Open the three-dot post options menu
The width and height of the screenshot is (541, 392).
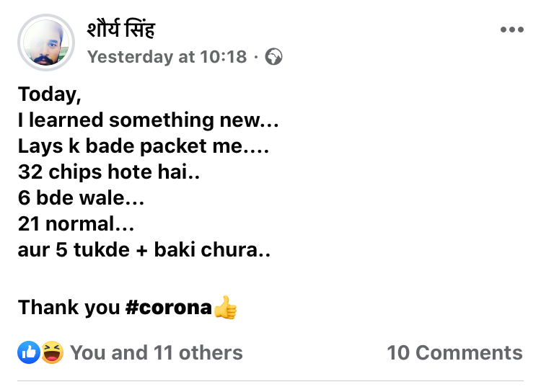511,30
